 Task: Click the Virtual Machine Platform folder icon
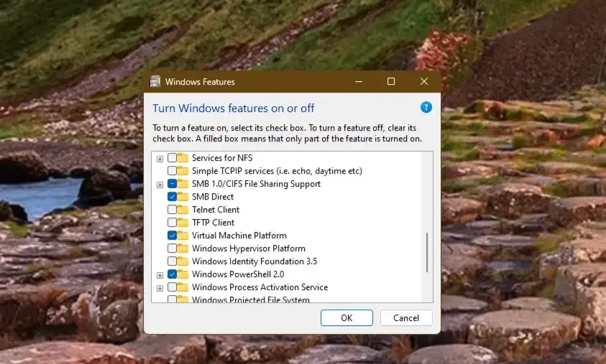tap(183, 235)
